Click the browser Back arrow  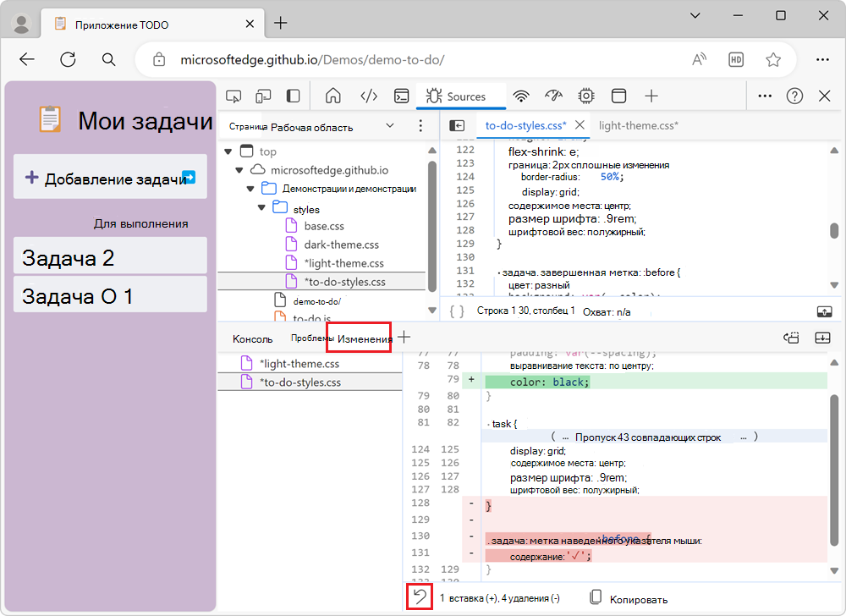(x=27, y=59)
